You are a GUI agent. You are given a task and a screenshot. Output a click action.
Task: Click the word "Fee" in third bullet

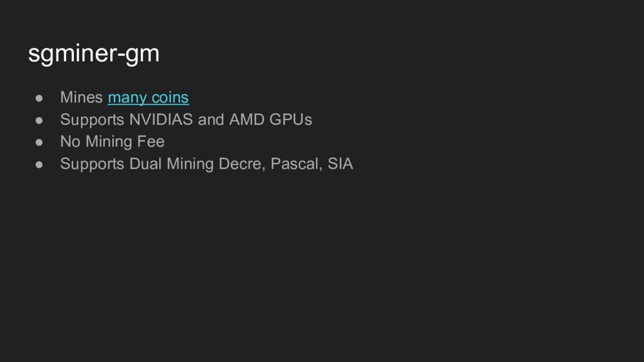point(151,141)
